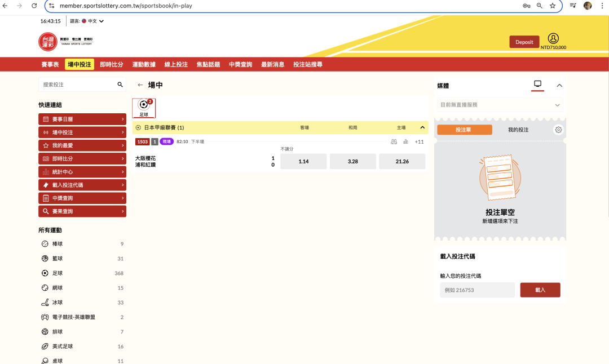The image size is (609, 364).
Task: Open bet slip settings gear
Action: click(x=558, y=130)
